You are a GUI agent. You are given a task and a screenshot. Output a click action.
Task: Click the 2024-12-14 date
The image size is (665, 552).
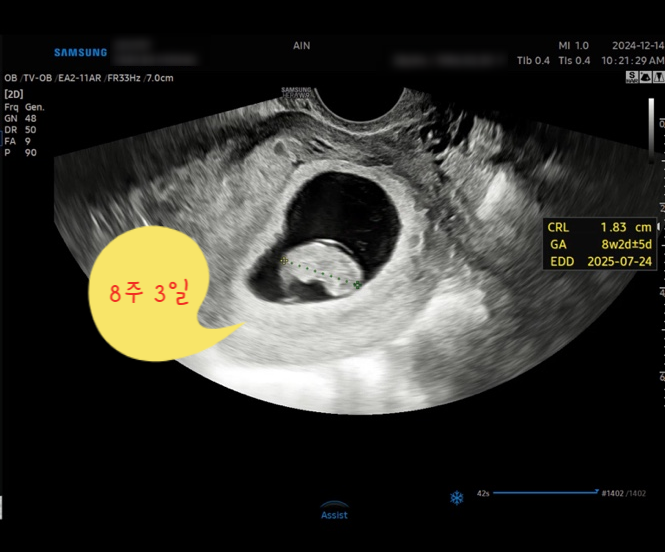point(638,45)
